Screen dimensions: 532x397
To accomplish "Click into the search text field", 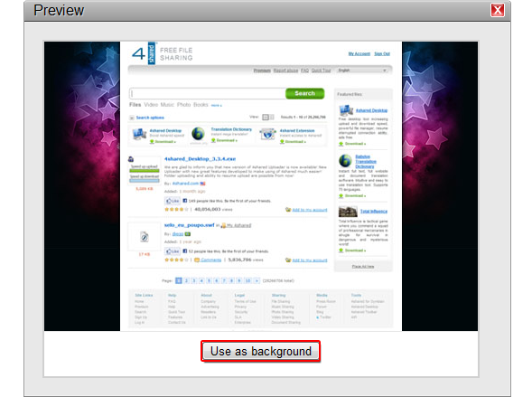I will (208, 94).
